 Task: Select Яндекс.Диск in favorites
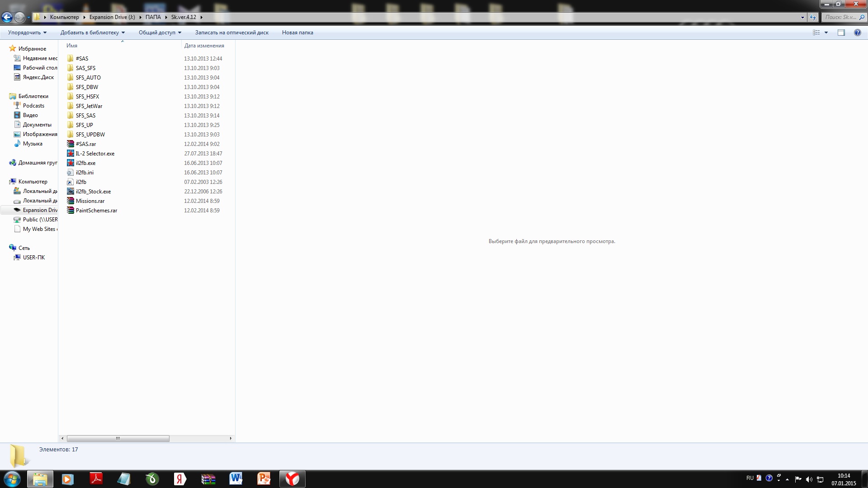38,77
